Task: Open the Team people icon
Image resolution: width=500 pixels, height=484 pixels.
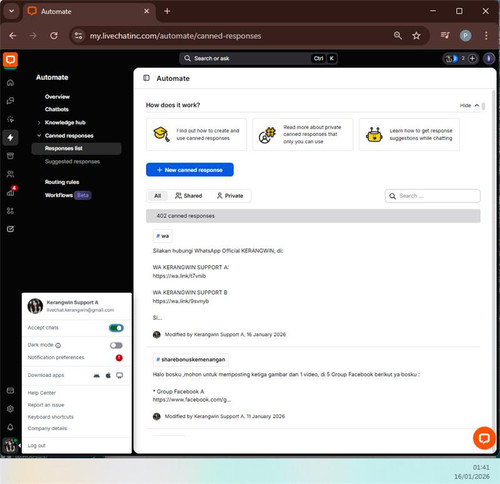Action: point(10,174)
